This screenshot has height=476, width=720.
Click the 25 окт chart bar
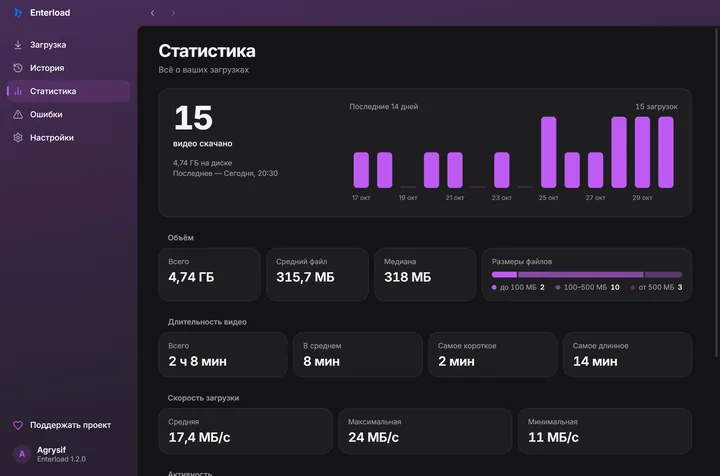[x=548, y=152]
